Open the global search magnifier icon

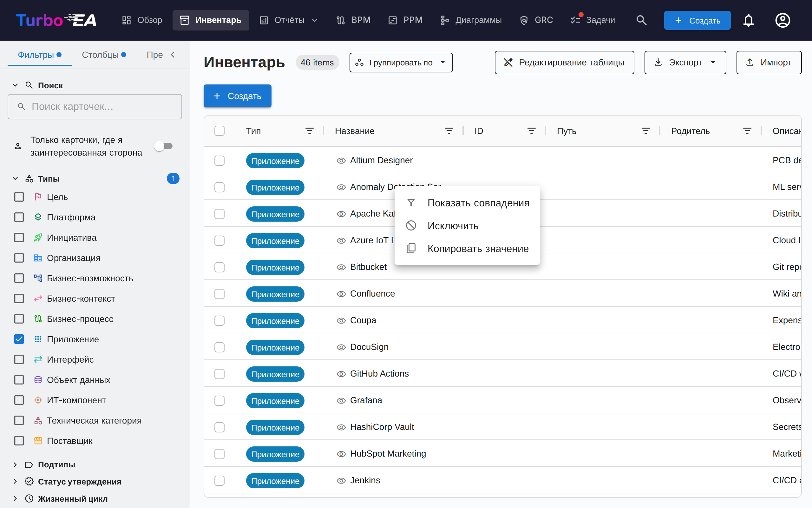[x=641, y=20]
